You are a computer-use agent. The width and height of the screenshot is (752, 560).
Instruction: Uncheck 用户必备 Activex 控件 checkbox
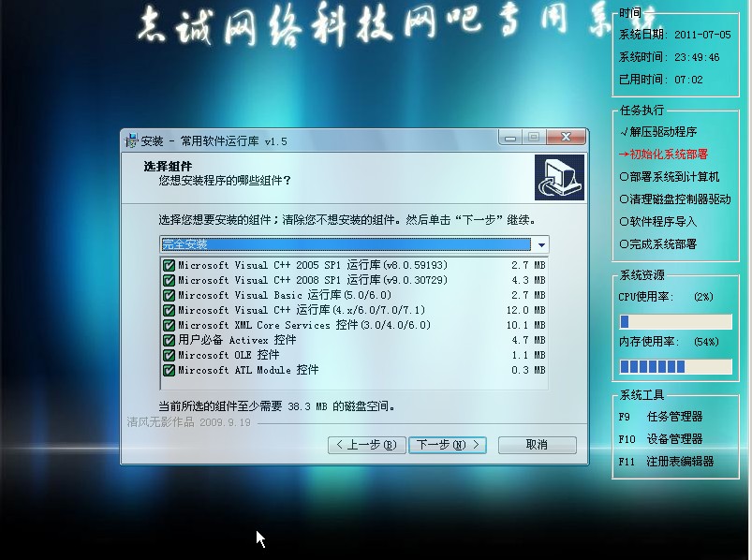pos(169,341)
